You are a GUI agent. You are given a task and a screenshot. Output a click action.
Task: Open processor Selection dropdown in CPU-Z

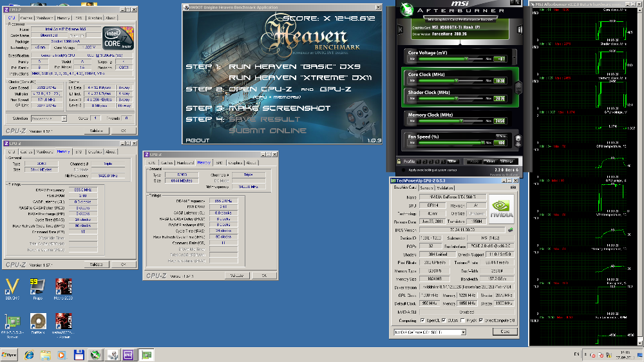pyautogui.click(x=64, y=119)
